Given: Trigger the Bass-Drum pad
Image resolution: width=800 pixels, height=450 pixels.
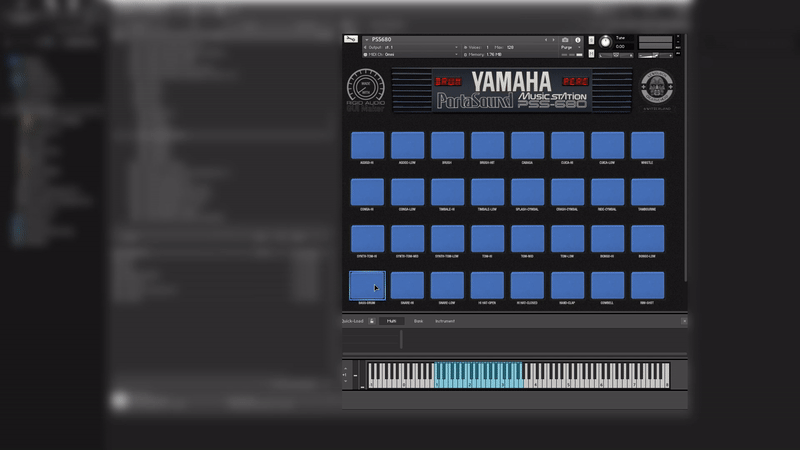Looking at the screenshot, I should [x=367, y=285].
